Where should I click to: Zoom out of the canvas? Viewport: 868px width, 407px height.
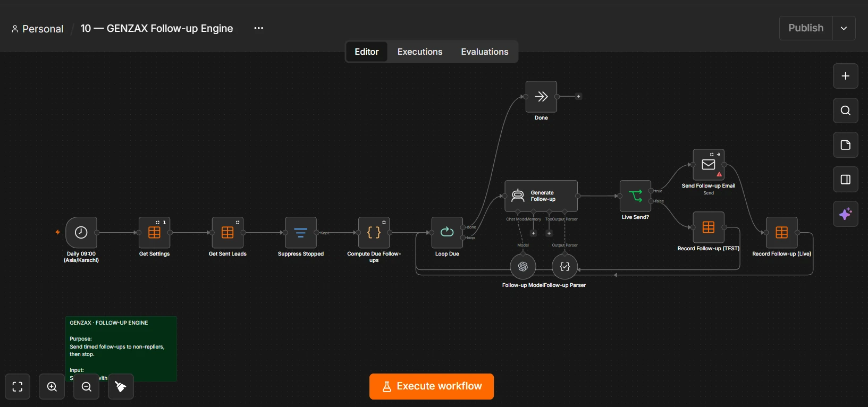pyautogui.click(x=87, y=386)
